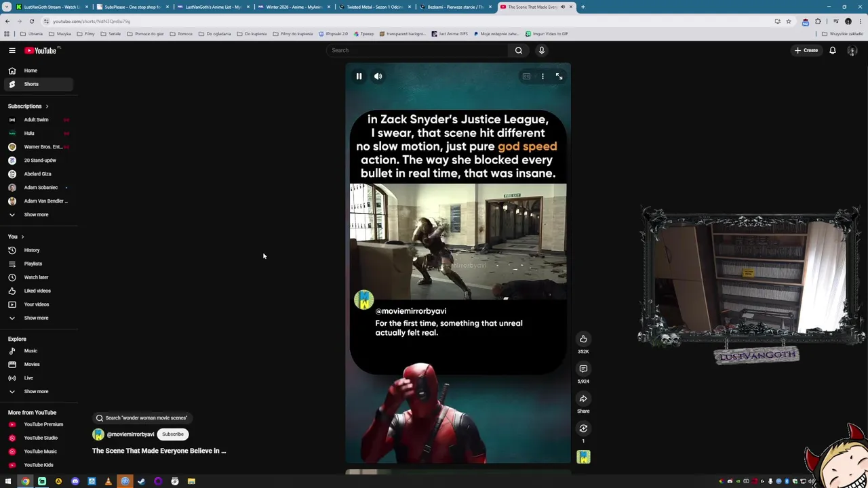Show more Explore categories
The image size is (868, 488).
(38, 392)
